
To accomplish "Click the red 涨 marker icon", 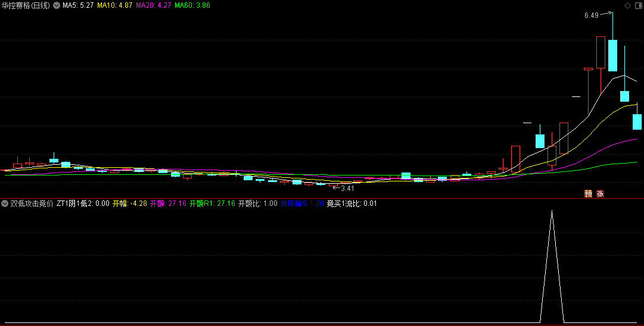I will tap(600, 193).
